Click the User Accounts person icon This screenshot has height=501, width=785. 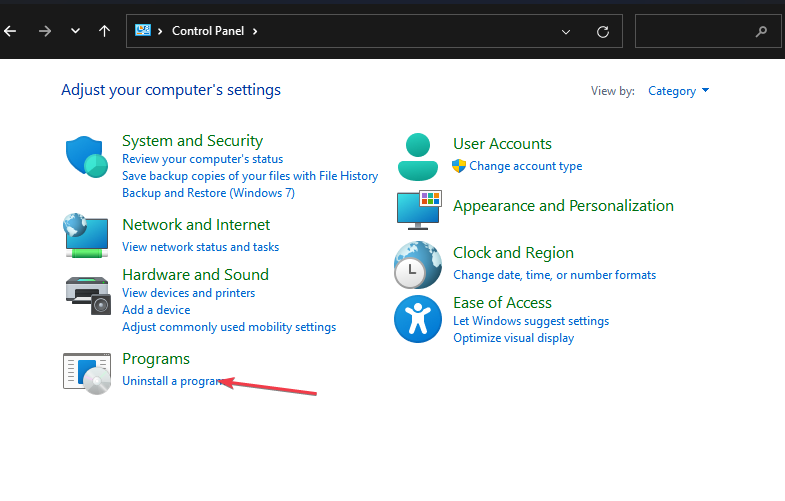(x=417, y=156)
